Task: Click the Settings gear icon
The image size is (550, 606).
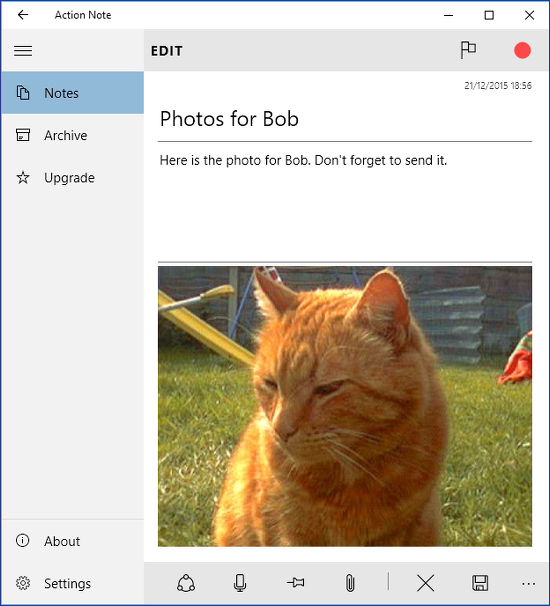Action: pos(23,583)
